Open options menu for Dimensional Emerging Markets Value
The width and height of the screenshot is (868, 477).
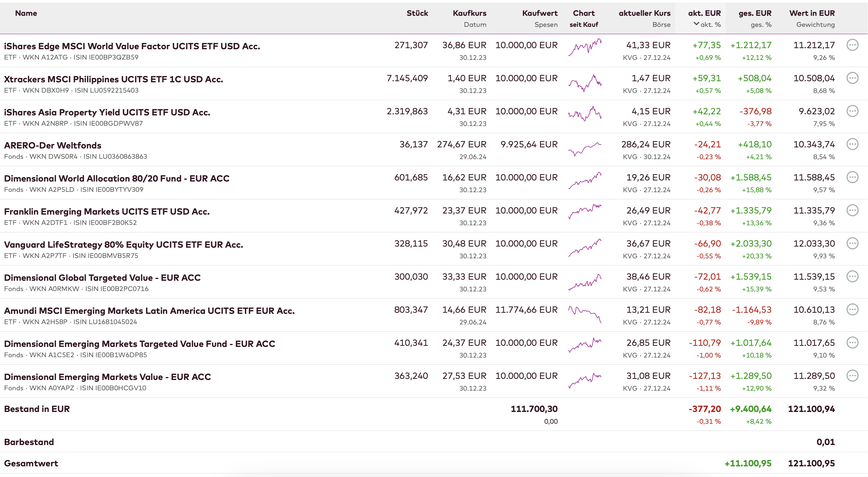point(852,376)
